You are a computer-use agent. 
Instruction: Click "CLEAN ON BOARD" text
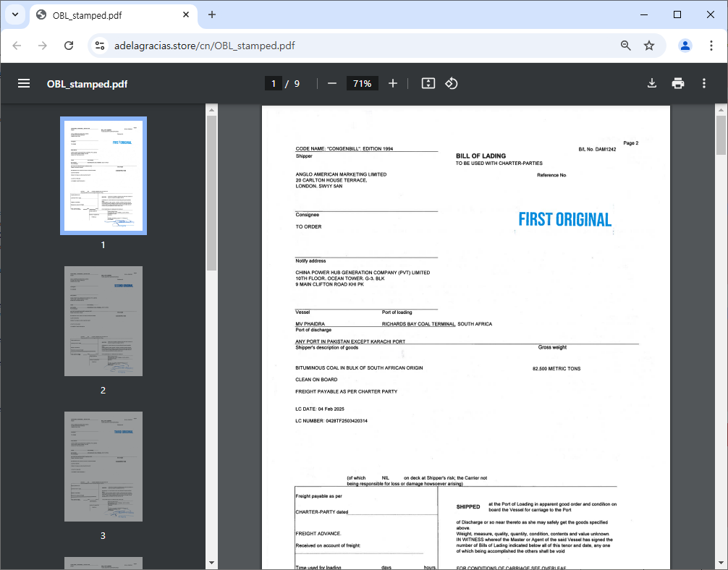[316, 380]
